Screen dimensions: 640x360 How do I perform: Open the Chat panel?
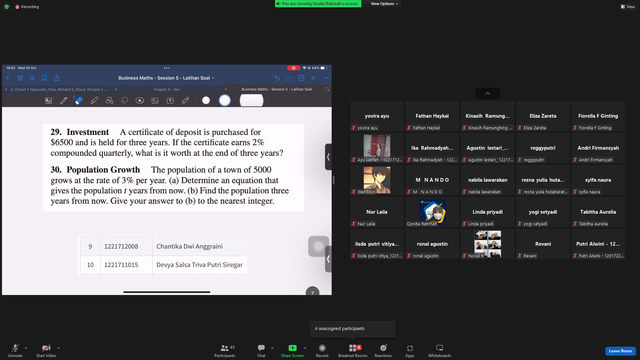261,350
